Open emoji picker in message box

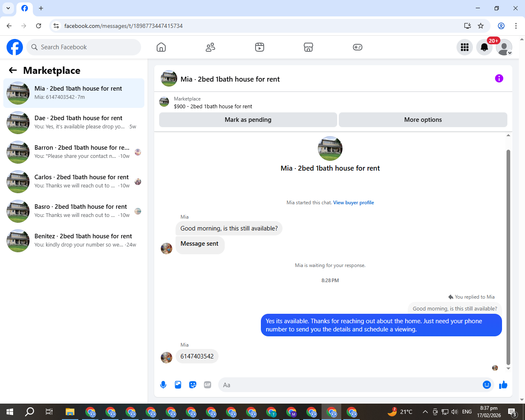click(x=487, y=385)
